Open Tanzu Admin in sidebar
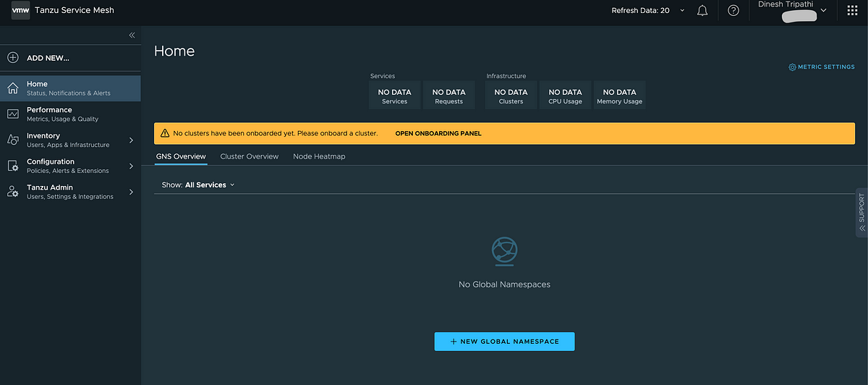 (x=70, y=192)
